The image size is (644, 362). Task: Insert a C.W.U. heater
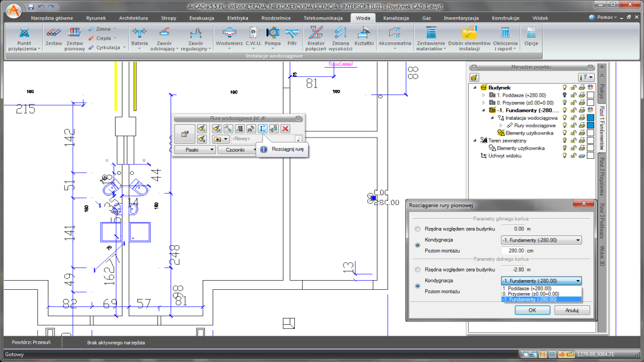[254, 38]
